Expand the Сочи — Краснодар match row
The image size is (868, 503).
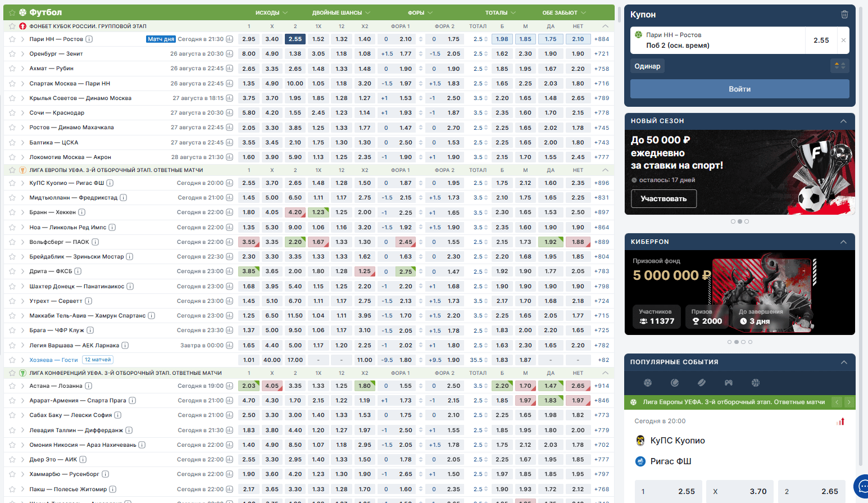pyautogui.click(x=22, y=113)
